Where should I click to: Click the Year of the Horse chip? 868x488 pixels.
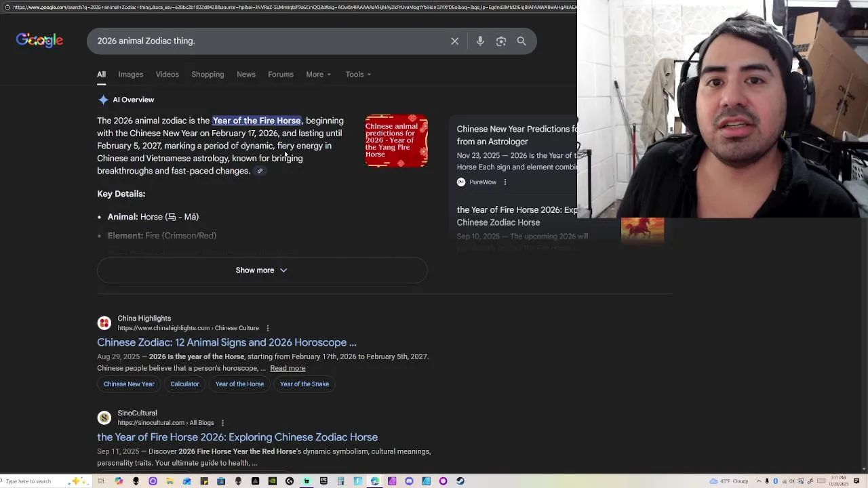(x=239, y=384)
